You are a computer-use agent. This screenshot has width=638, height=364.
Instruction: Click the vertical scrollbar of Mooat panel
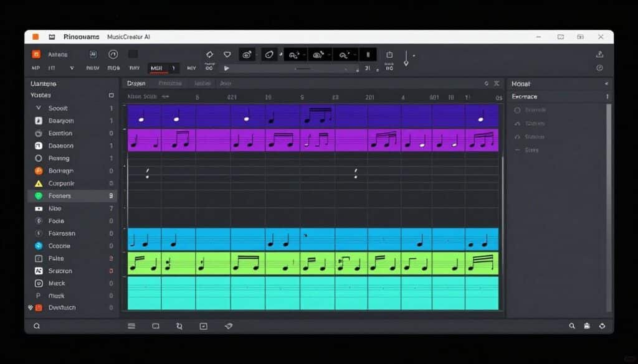609,207
